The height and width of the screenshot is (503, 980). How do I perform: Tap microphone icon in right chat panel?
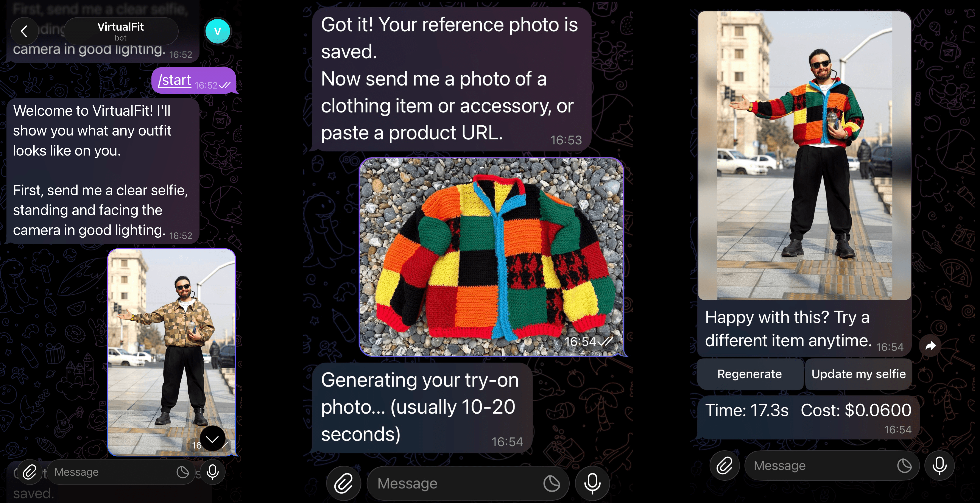pyautogui.click(x=939, y=466)
